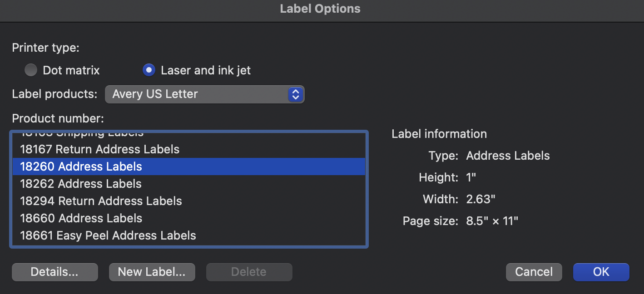This screenshot has width=644, height=294.
Task: Choose 18262 Address Labels
Action: tap(189, 184)
